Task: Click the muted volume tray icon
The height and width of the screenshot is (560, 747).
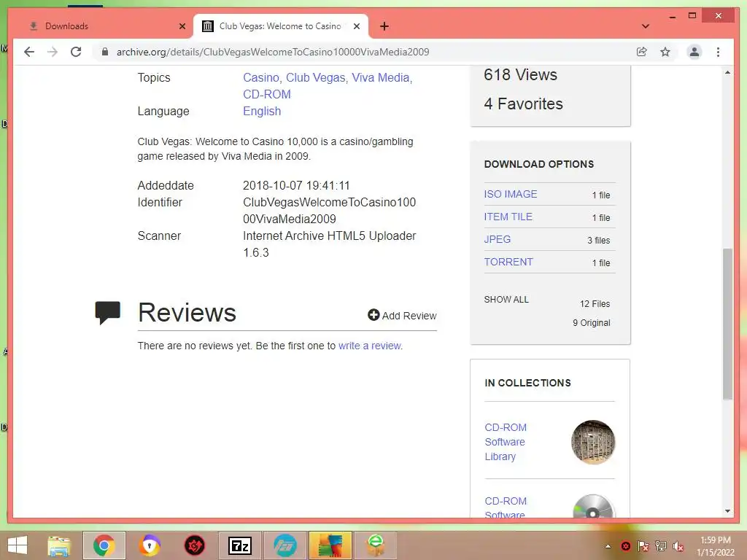Action: [x=678, y=546]
